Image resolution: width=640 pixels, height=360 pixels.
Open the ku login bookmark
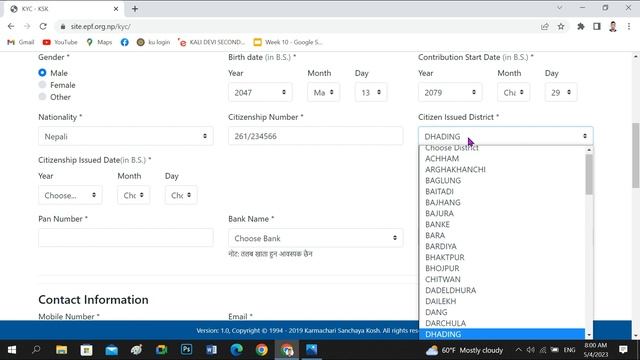153,42
